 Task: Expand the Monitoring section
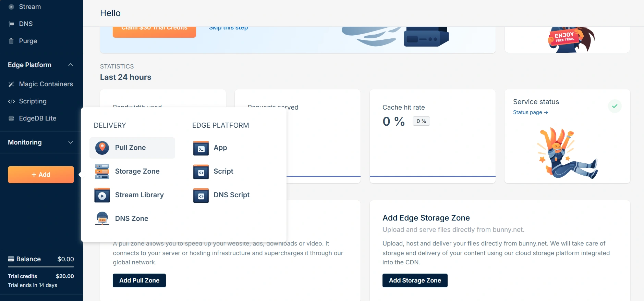[71, 142]
